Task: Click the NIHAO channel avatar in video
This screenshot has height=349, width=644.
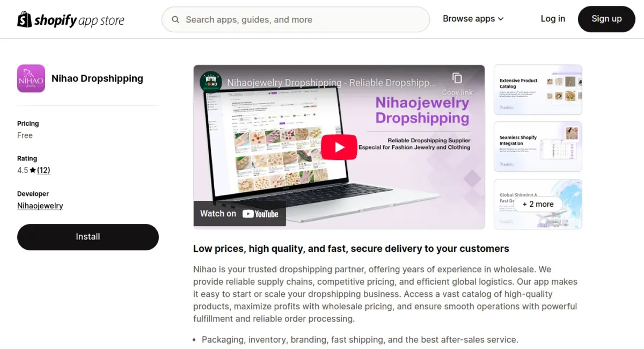Action: coord(211,82)
